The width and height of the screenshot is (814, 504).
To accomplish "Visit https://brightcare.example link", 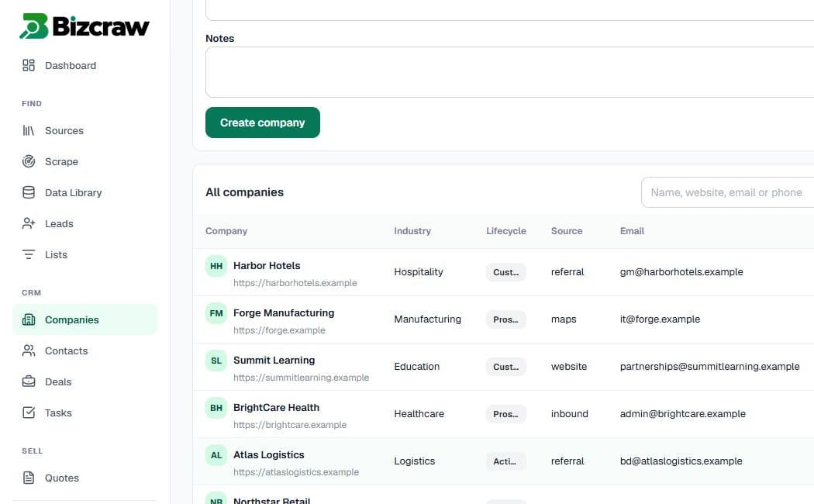I will point(290,425).
